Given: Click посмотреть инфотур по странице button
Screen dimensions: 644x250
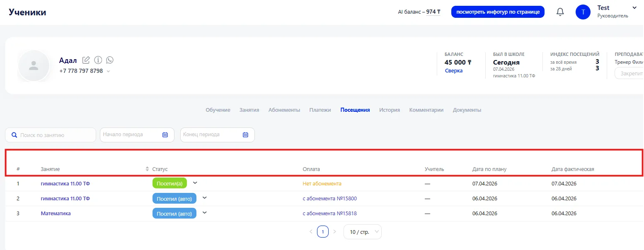Looking at the screenshot, I should (498, 12).
